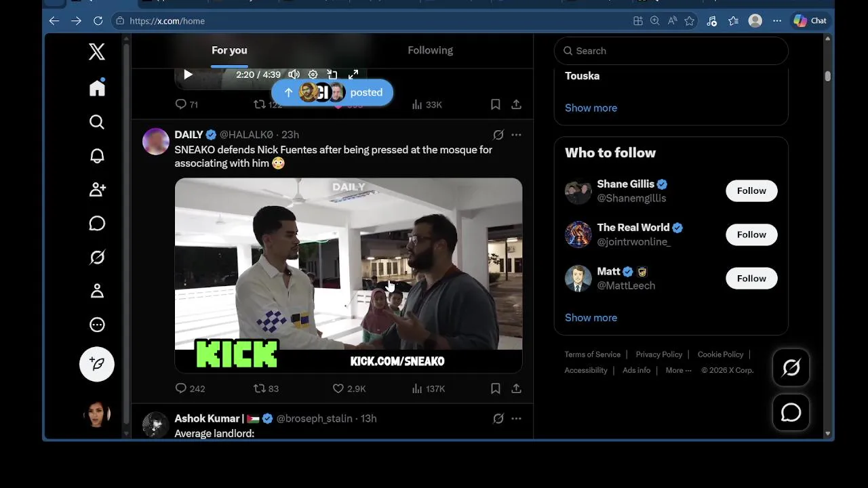Bookmark the top video post
Image resolution: width=868 pixels, height=488 pixels.
(496, 104)
